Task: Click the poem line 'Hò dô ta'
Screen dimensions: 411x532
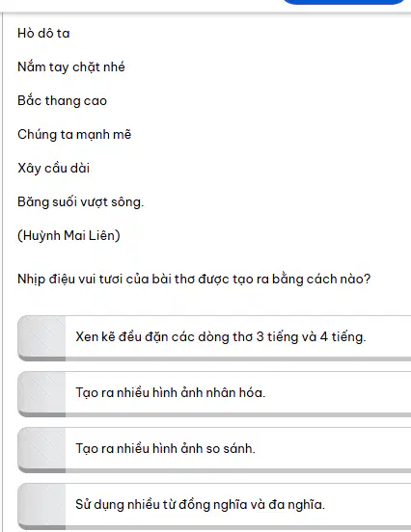Action: pos(43,33)
